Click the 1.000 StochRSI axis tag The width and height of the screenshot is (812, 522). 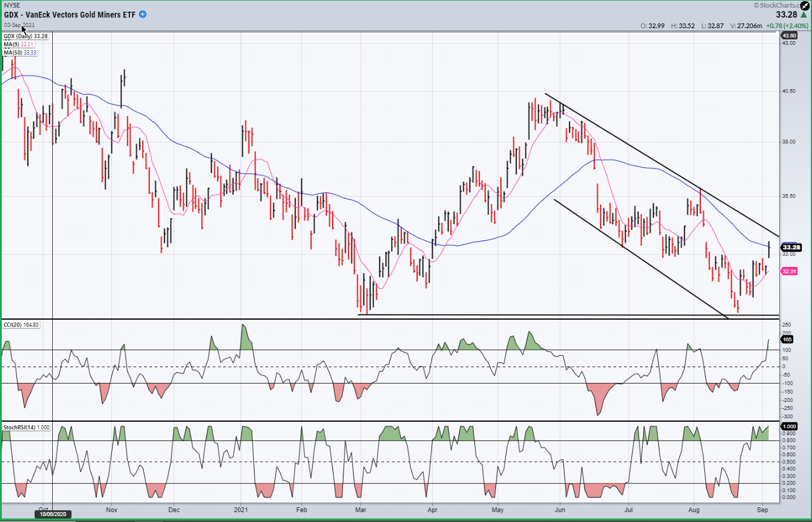pos(790,426)
